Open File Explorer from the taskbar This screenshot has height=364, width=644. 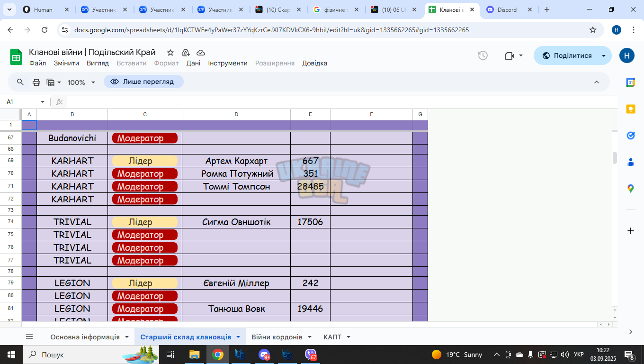point(195,355)
